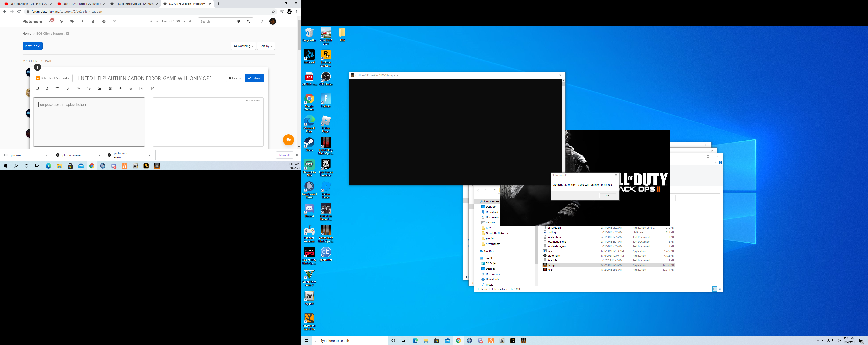The width and height of the screenshot is (868, 345).
Task: Click the forum Search input field
Action: (216, 21)
